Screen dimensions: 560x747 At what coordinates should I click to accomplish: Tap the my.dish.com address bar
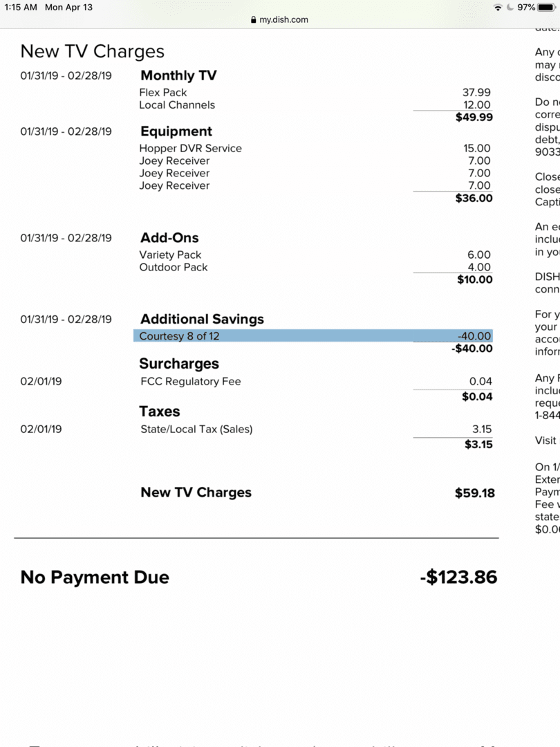tap(279, 19)
